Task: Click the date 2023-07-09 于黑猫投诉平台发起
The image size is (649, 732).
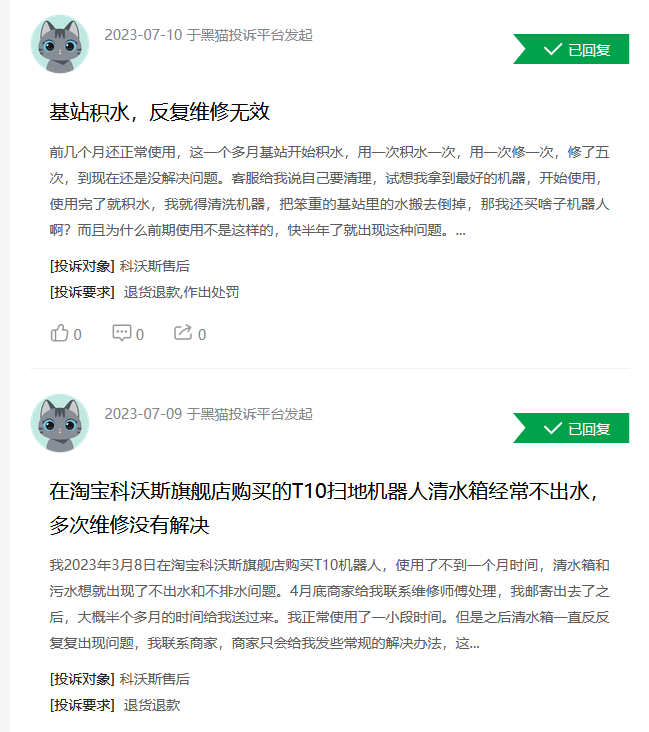Action: pos(208,414)
